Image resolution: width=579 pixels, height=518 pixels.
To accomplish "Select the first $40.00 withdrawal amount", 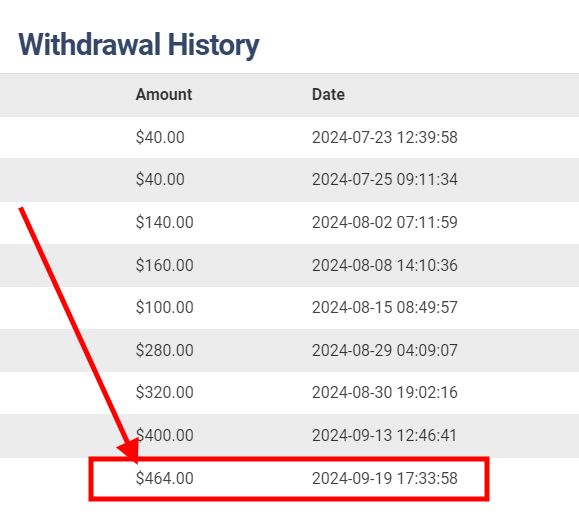I will pyautogui.click(x=160, y=137).
